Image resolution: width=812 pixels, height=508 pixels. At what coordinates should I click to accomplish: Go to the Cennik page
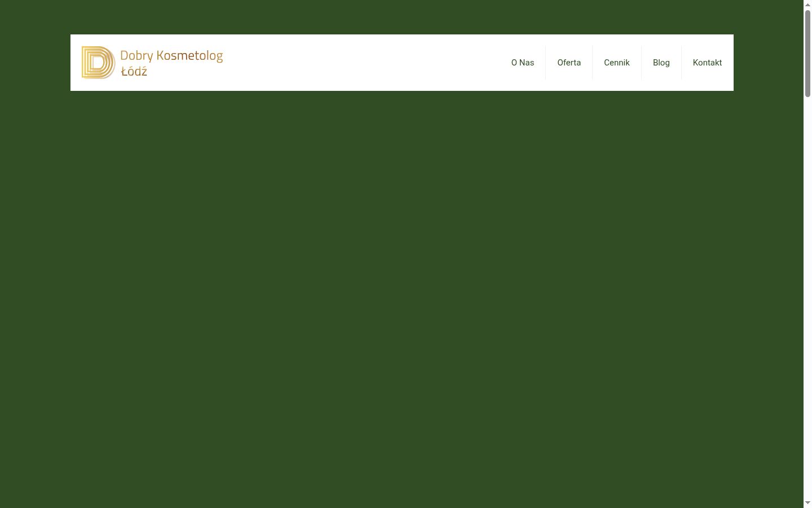(617, 63)
